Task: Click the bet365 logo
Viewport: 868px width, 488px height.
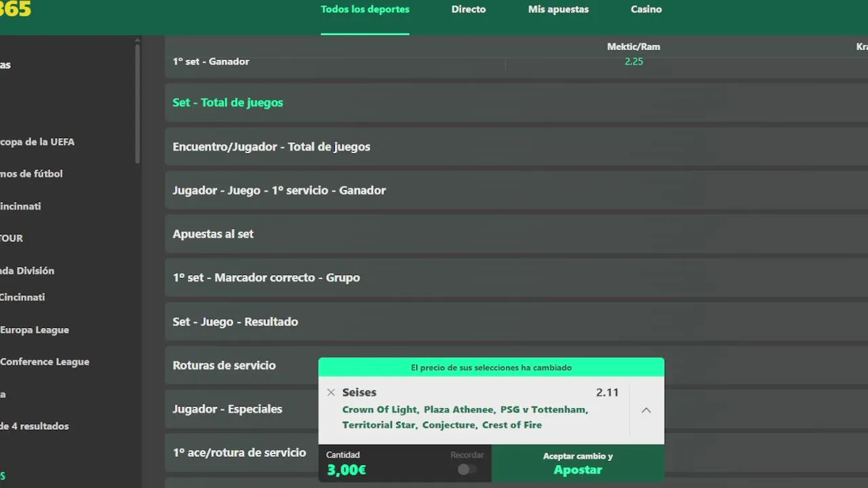Action: [15, 9]
